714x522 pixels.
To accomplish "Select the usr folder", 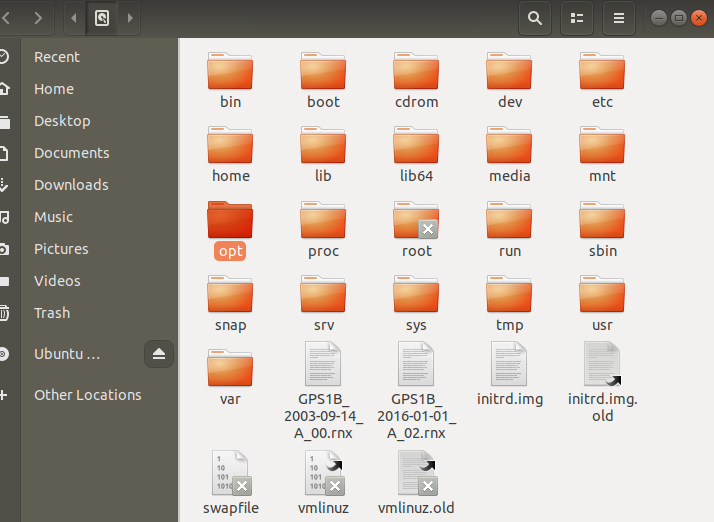I will [602, 304].
